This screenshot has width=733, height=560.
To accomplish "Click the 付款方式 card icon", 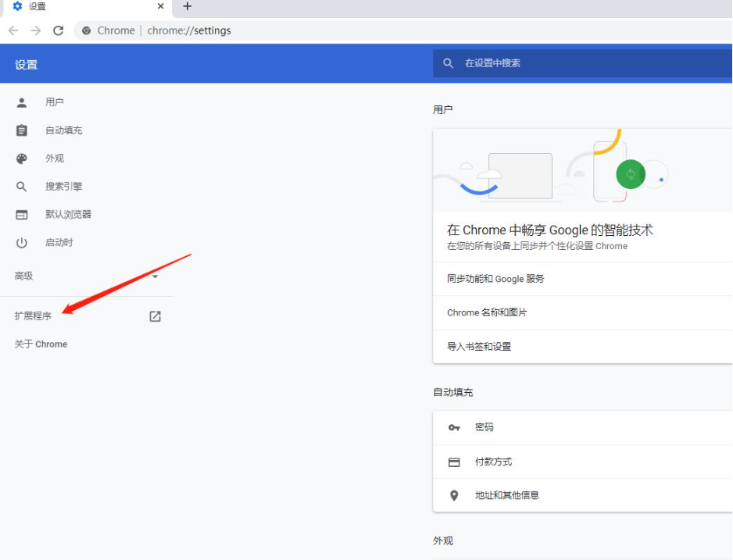I will (454, 462).
